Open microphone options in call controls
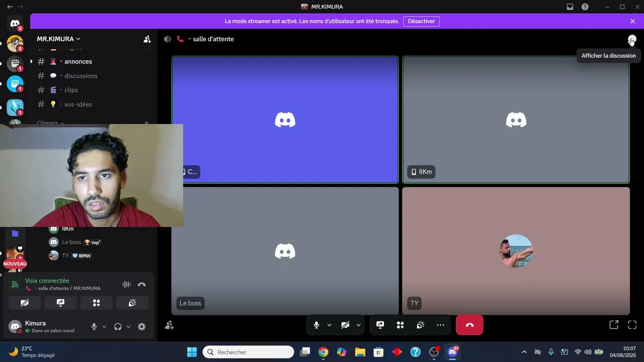The height and width of the screenshot is (362, 644). tap(330, 325)
